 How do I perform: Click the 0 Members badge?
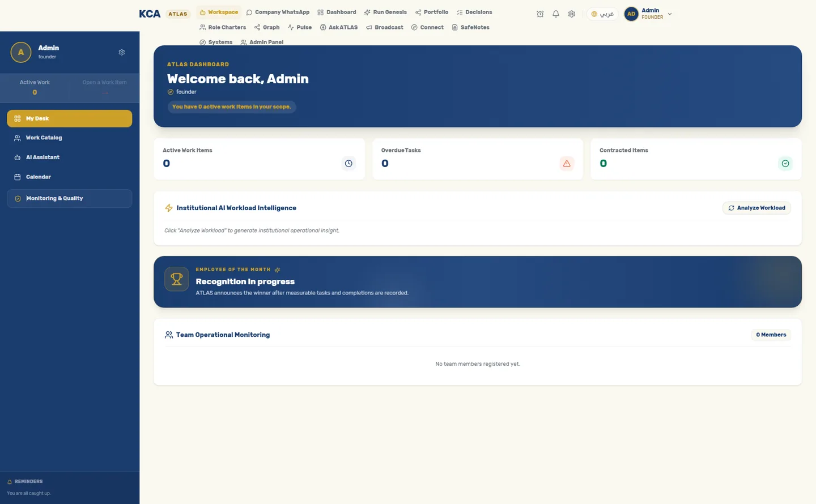pos(771,335)
